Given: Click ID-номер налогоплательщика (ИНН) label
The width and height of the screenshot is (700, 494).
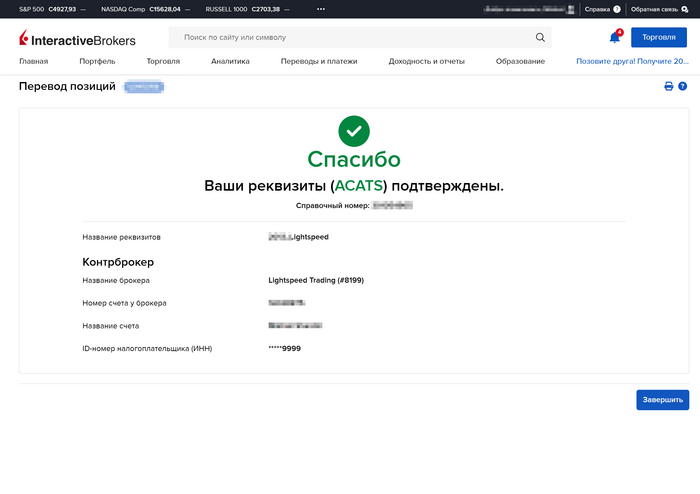Looking at the screenshot, I should click(x=147, y=349).
